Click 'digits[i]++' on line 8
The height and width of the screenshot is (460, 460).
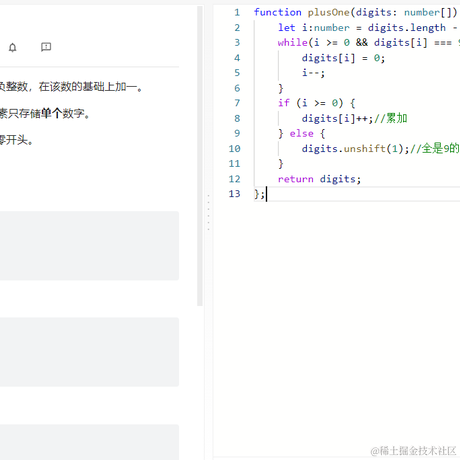click(x=335, y=118)
